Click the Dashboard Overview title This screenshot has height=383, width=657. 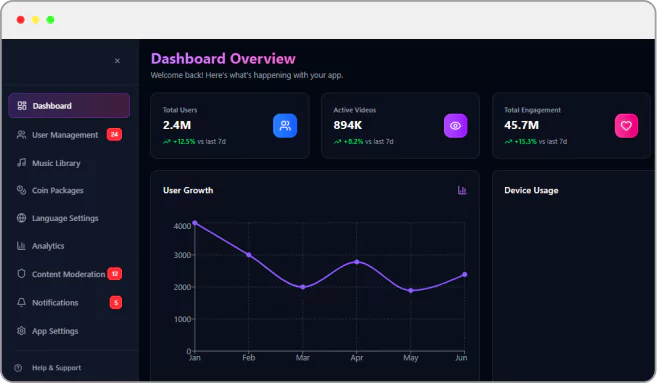click(223, 59)
